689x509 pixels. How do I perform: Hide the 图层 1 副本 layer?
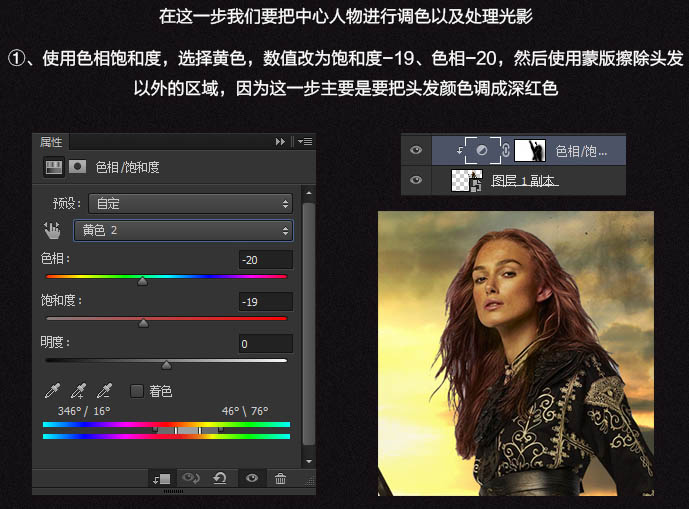point(416,180)
